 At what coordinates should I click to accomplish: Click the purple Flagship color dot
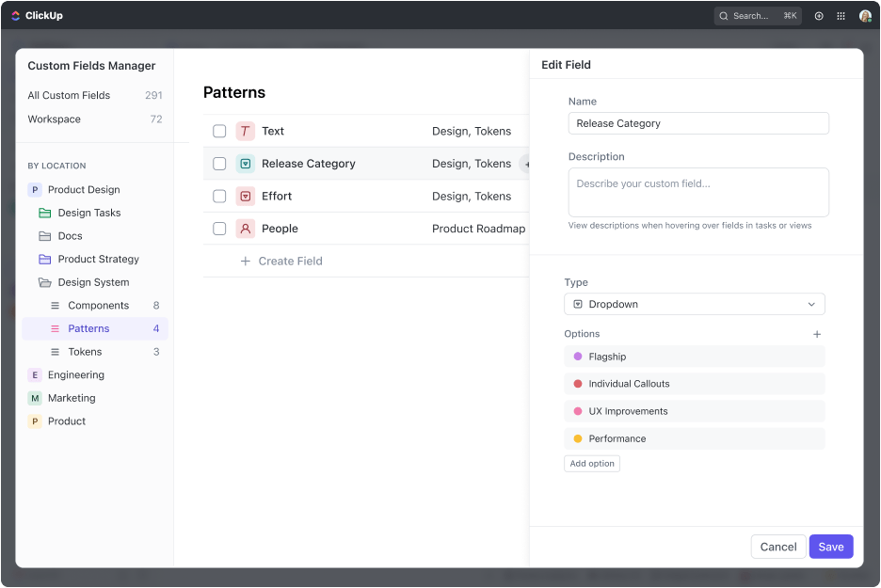578,357
